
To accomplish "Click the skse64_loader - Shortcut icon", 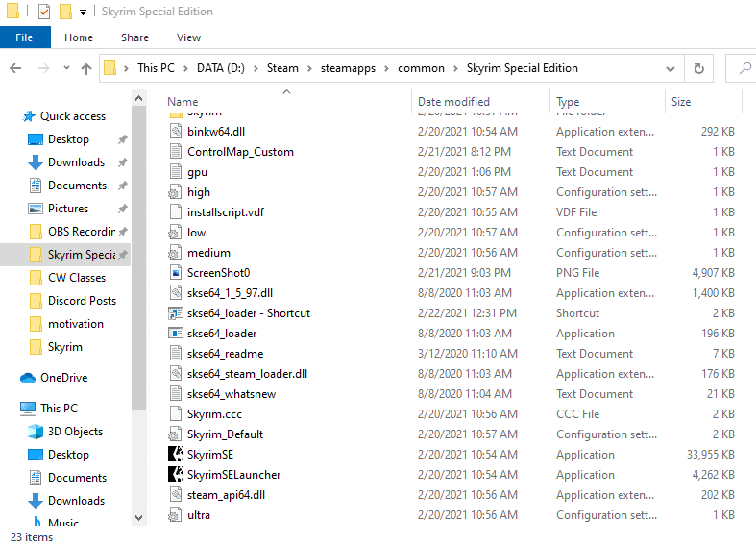I will point(176,313).
